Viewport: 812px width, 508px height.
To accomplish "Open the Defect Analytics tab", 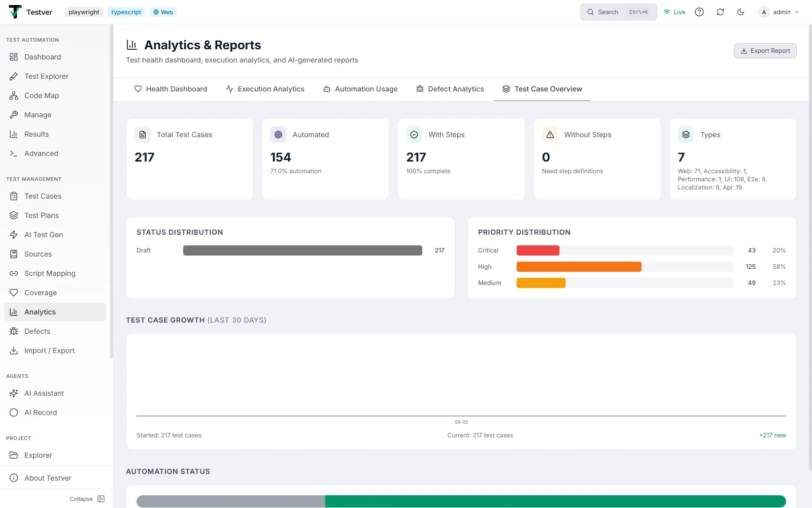I will click(x=450, y=89).
